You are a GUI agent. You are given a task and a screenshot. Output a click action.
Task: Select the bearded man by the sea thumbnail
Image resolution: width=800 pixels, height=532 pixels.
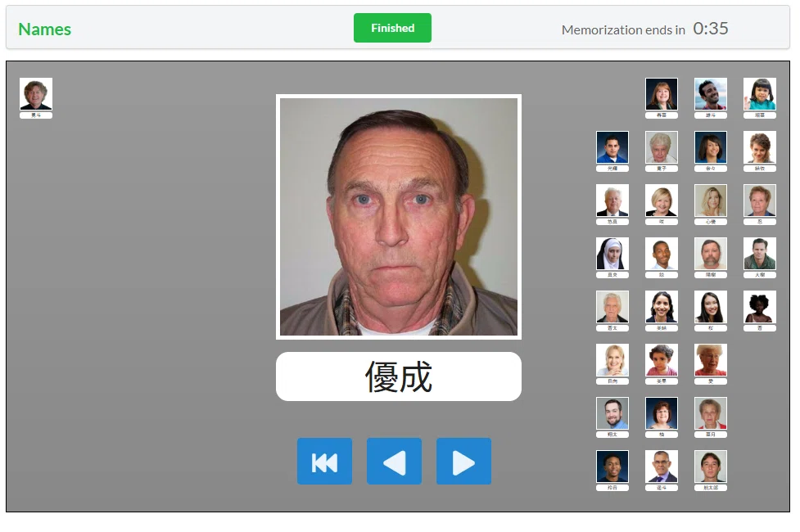710,94
